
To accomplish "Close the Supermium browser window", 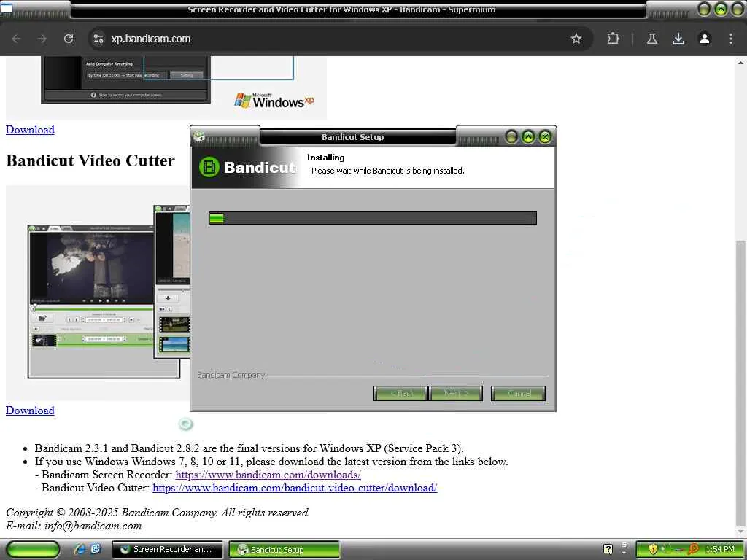I will tap(738, 9).
